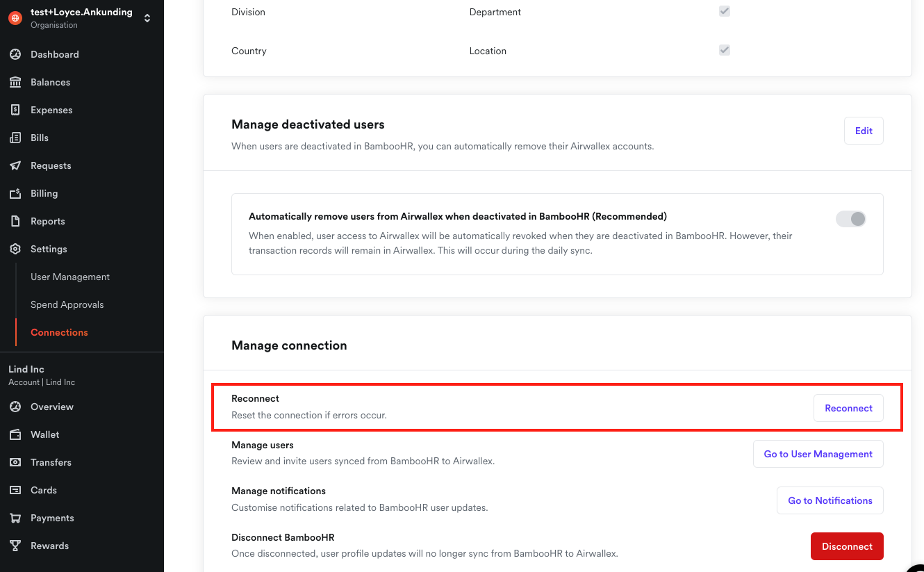
Task: Click the red Disconnect button
Action: [847, 546]
